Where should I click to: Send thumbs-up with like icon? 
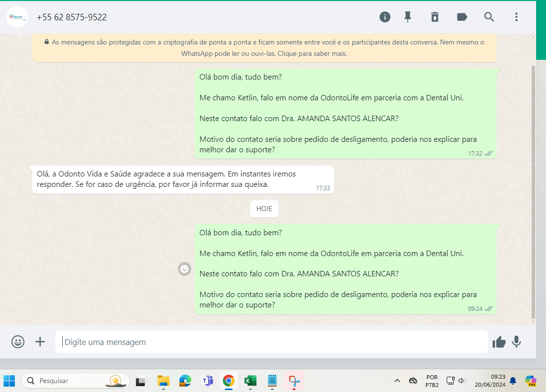click(499, 342)
